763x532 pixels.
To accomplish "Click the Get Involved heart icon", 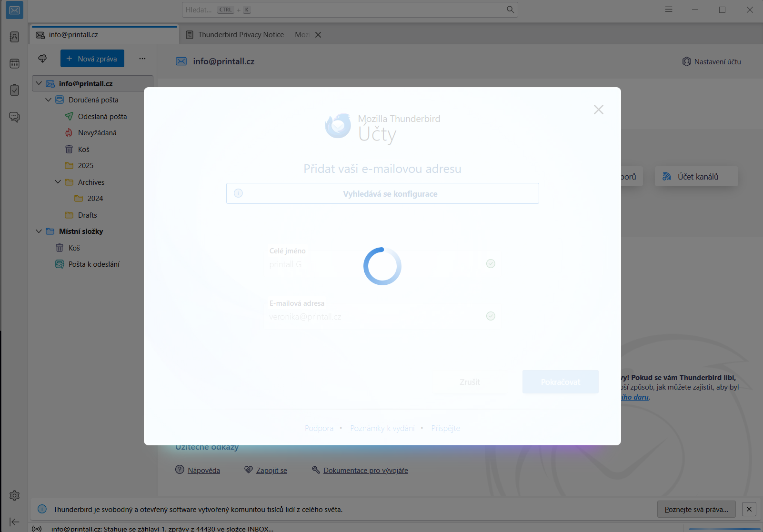I will click(x=249, y=470).
